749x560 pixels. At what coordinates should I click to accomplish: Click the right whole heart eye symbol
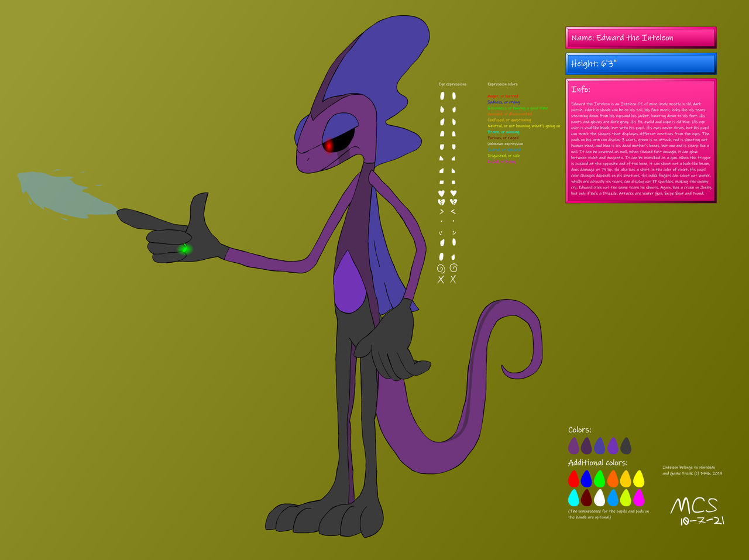coord(453,193)
